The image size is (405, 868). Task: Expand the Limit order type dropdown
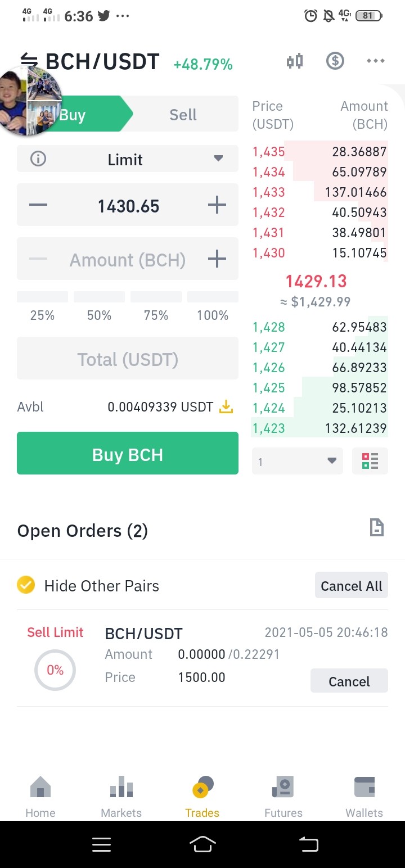[128, 159]
